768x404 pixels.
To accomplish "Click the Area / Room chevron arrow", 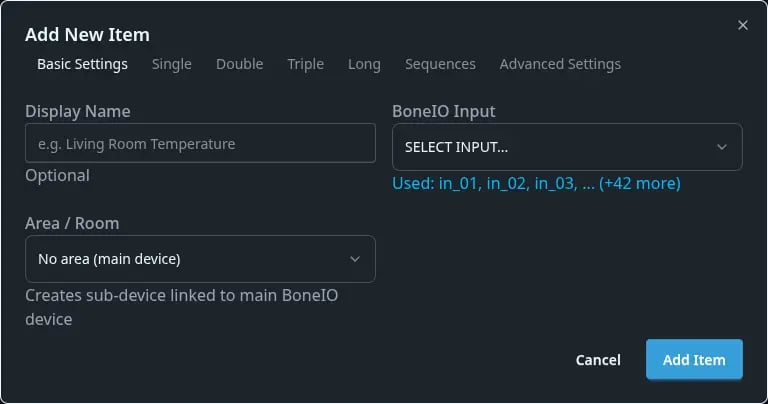I will point(355,259).
